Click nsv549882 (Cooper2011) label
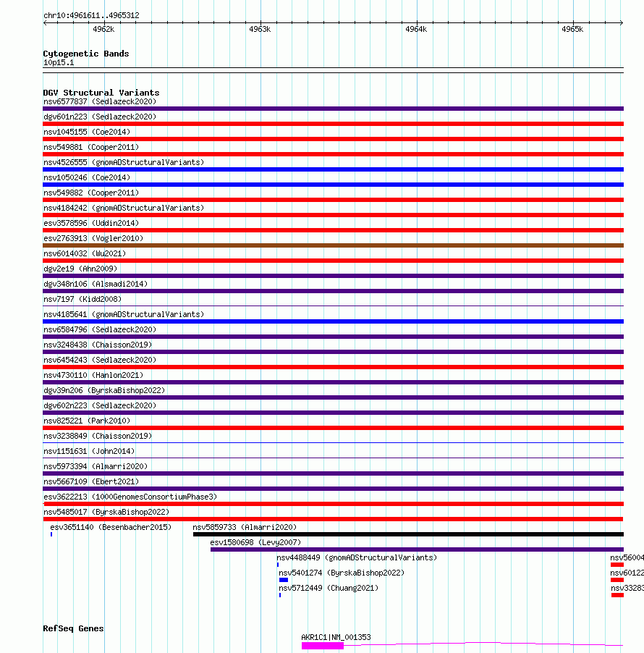644x653 pixels. pos(91,193)
